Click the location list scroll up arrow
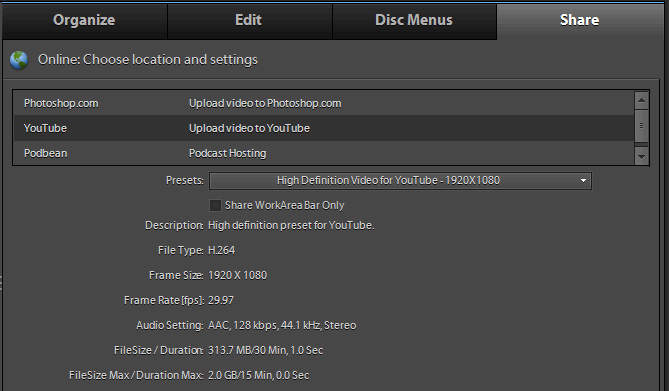Screen dimensions: 669x391 click(641, 101)
